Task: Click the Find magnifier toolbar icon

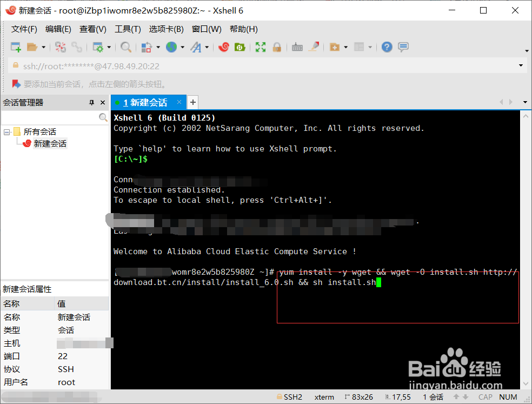Action: 126,47
